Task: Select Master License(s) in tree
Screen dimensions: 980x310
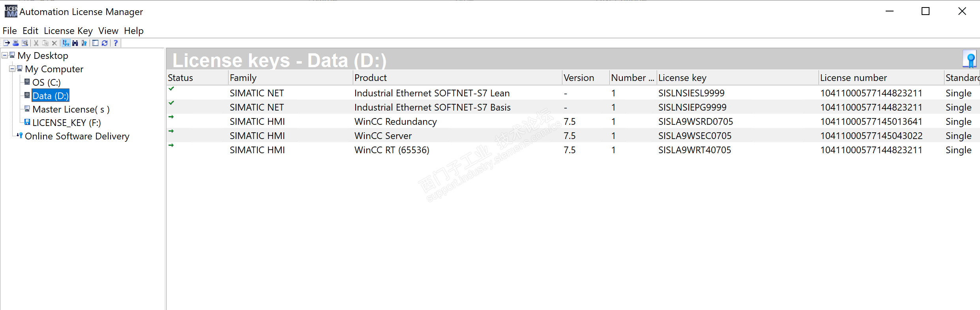Action: click(x=71, y=109)
